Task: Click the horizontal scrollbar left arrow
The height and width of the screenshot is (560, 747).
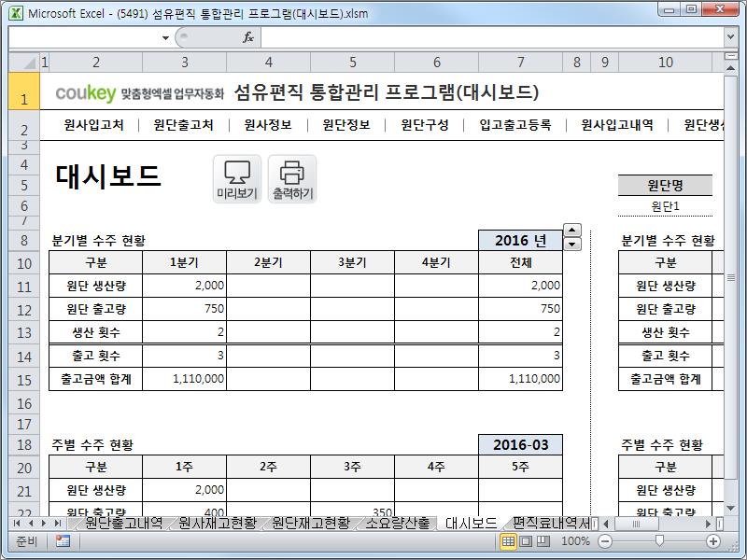Action: pos(606,524)
